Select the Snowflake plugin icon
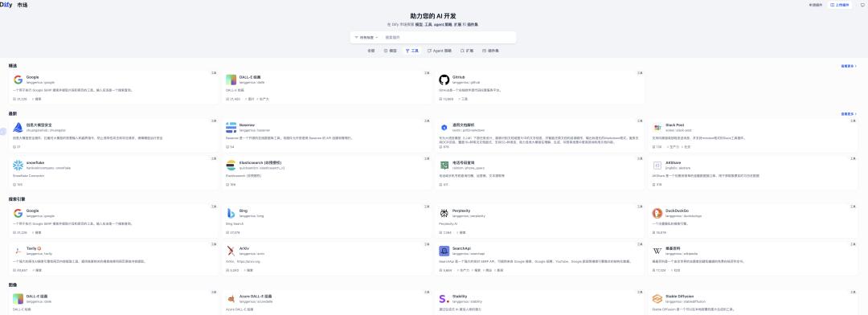This screenshot has width=868, height=315. pyautogui.click(x=18, y=165)
